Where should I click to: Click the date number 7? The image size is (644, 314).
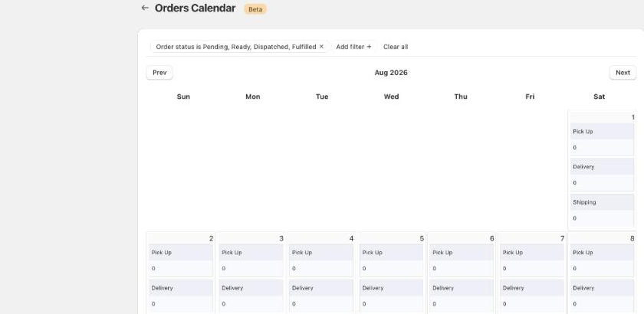pyautogui.click(x=562, y=238)
